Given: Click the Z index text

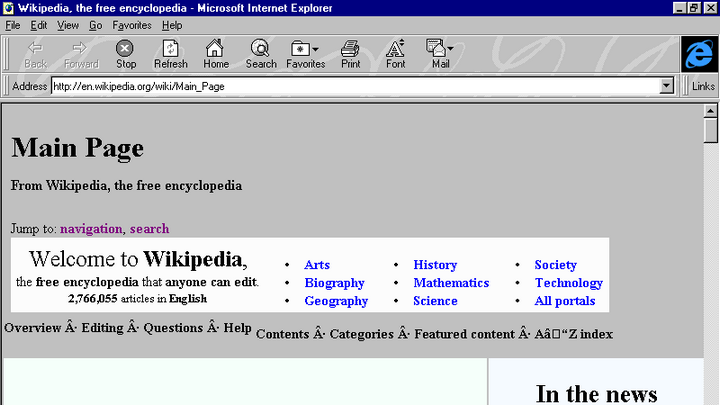Looking at the screenshot, I should (591, 334).
